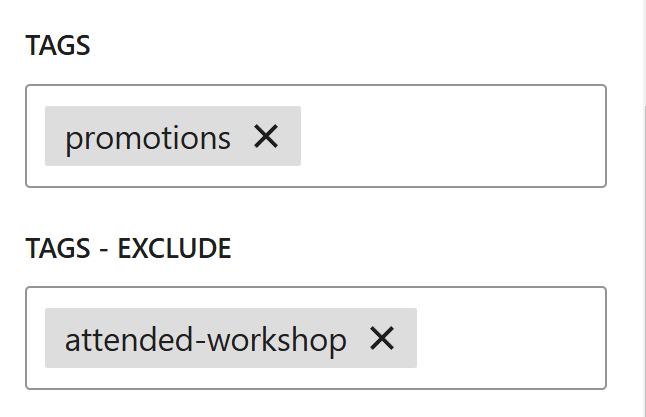Click the TAGS field label
Image resolution: width=646 pixels, height=417 pixels.
[58, 46]
